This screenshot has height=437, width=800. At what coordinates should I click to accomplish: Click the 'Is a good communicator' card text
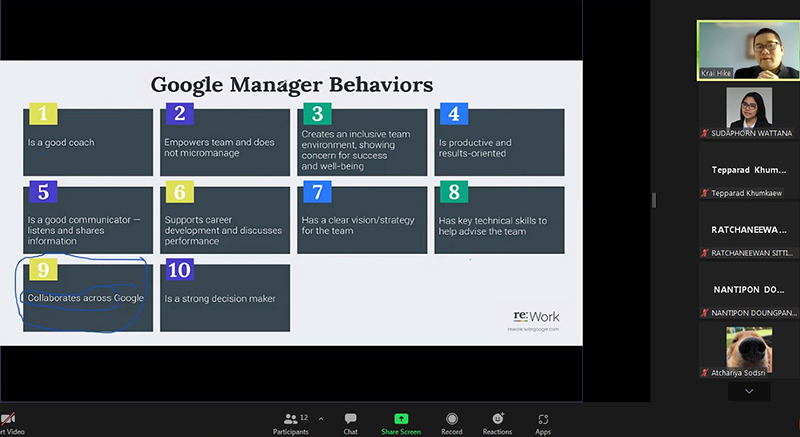pyautogui.click(x=84, y=230)
